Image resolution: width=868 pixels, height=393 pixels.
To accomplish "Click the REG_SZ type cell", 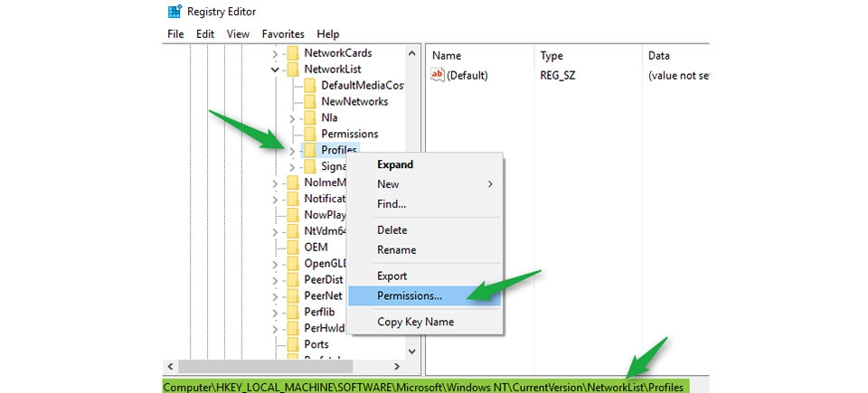I will pyautogui.click(x=558, y=75).
